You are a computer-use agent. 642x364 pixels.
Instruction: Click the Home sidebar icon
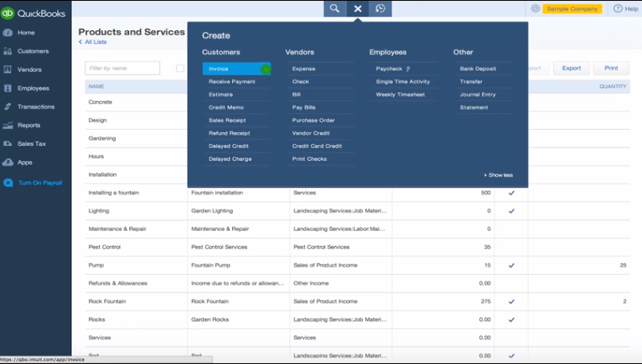click(7, 33)
